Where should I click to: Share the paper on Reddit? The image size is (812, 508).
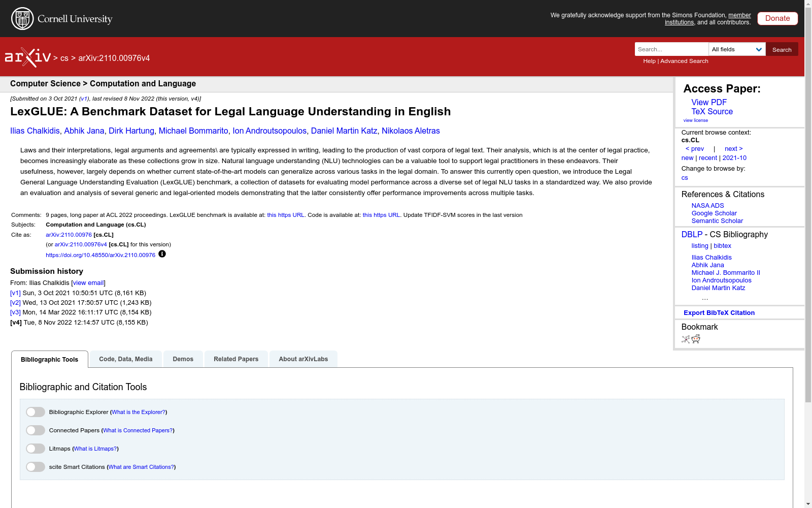pos(696,339)
